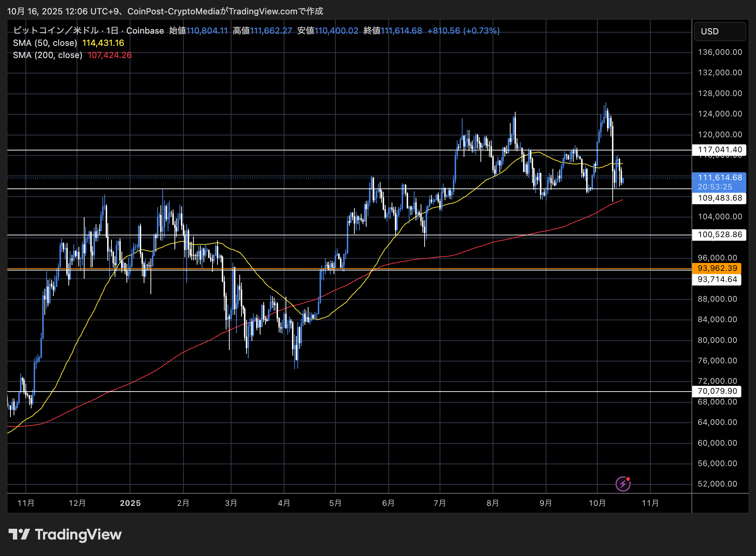Click the purple lightning bolt icon
The width and height of the screenshot is (756, 556).
pyautogui.click(x=623, y=484)
